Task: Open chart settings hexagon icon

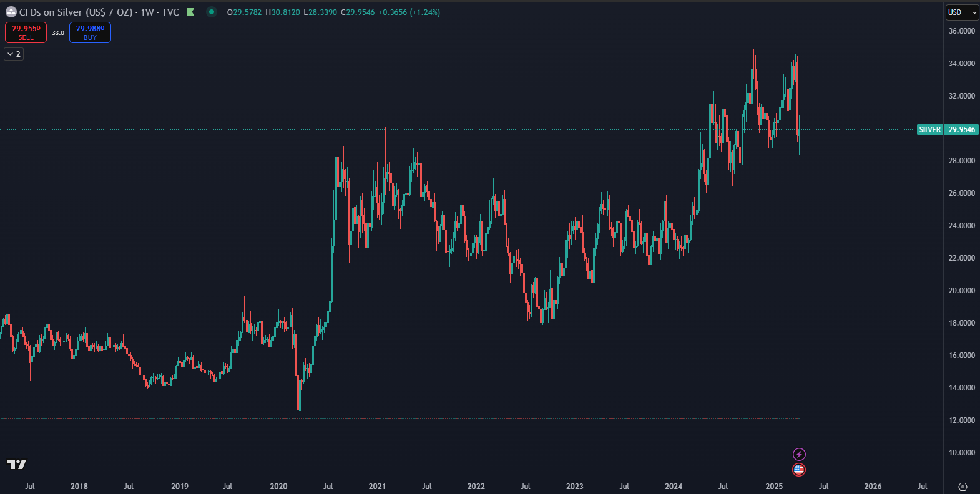Action: [x=963, y=487]
